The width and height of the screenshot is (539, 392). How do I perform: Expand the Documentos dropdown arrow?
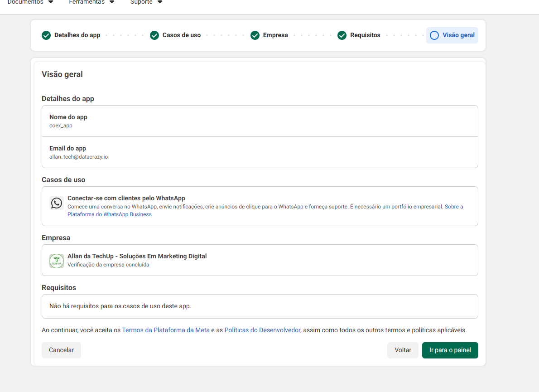coord(51,2)
